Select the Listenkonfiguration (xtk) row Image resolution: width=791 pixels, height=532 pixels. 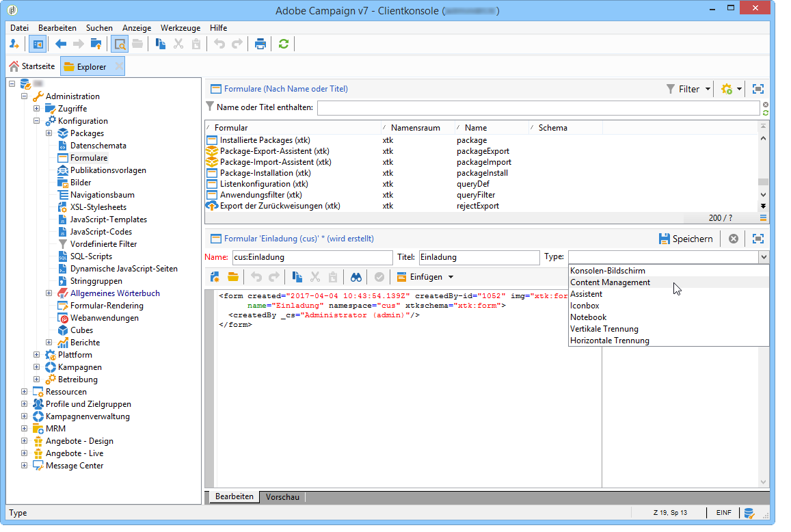[x=264, y=184]
